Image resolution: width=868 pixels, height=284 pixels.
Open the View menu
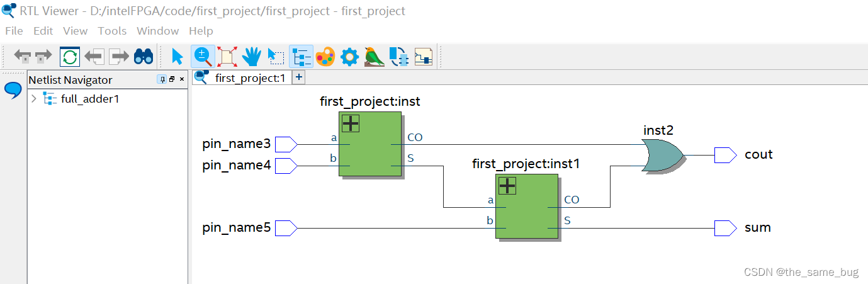point(76,31)
